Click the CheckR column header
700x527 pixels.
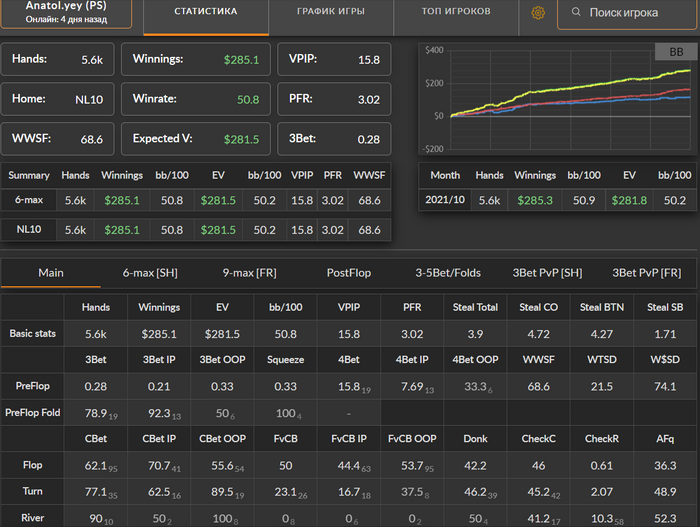[x=602, y=439]
